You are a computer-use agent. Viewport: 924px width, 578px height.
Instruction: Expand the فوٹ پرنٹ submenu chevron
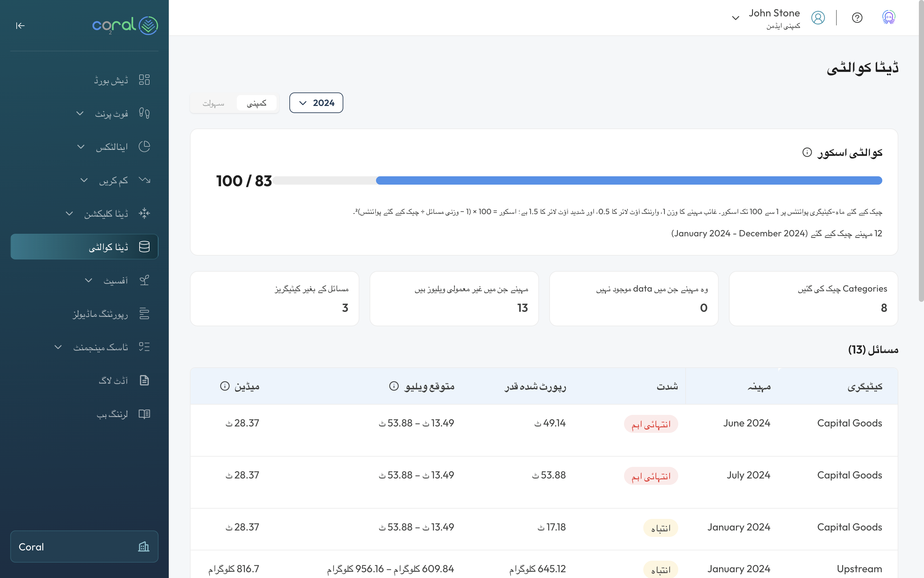pos(80,113)
